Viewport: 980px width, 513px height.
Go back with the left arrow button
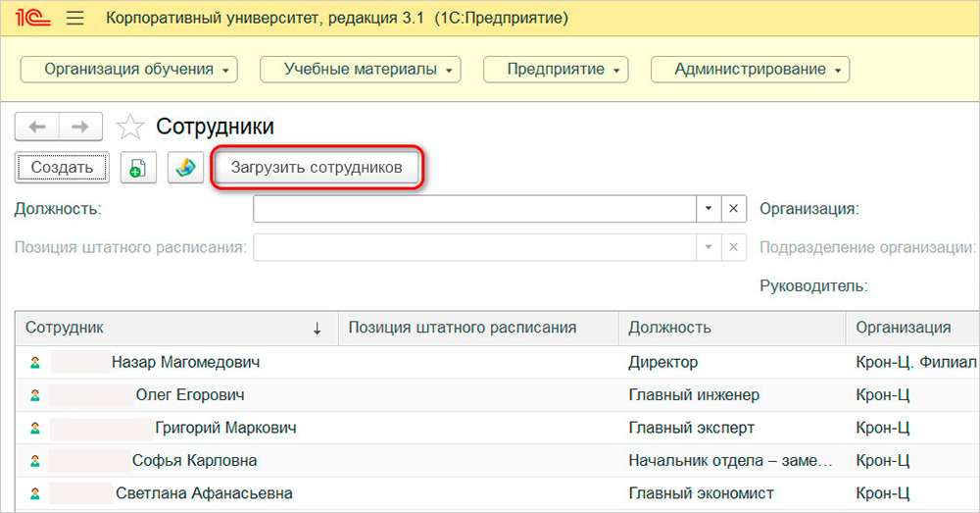point(37,127)
